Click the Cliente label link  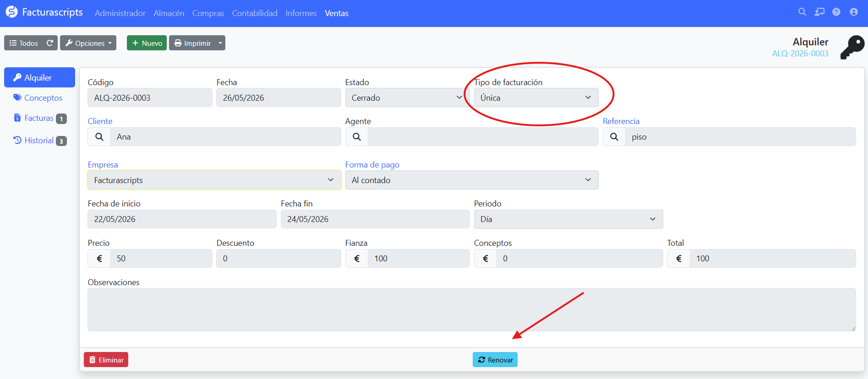pos(100,121)
